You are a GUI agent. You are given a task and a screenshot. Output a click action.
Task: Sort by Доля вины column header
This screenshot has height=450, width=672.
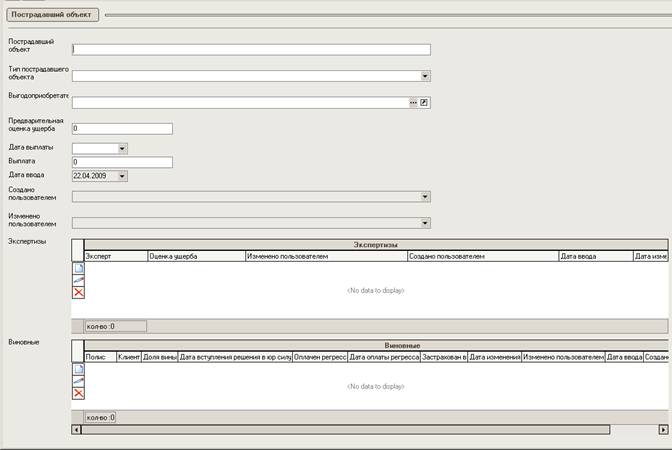160,356
